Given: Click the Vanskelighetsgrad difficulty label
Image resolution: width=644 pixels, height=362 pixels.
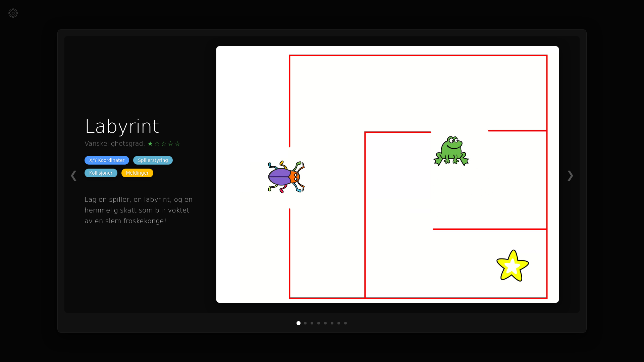Looking at the screenshot, I should point(115,143).
